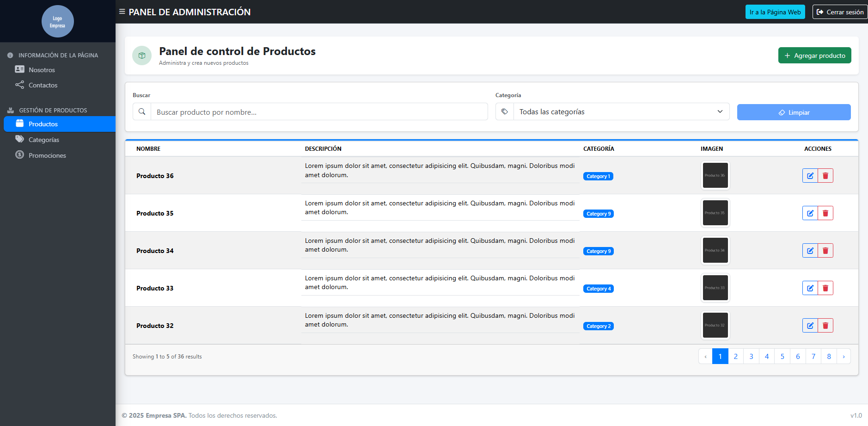Click the delete trash icon for Producto 35

point(825,213)
